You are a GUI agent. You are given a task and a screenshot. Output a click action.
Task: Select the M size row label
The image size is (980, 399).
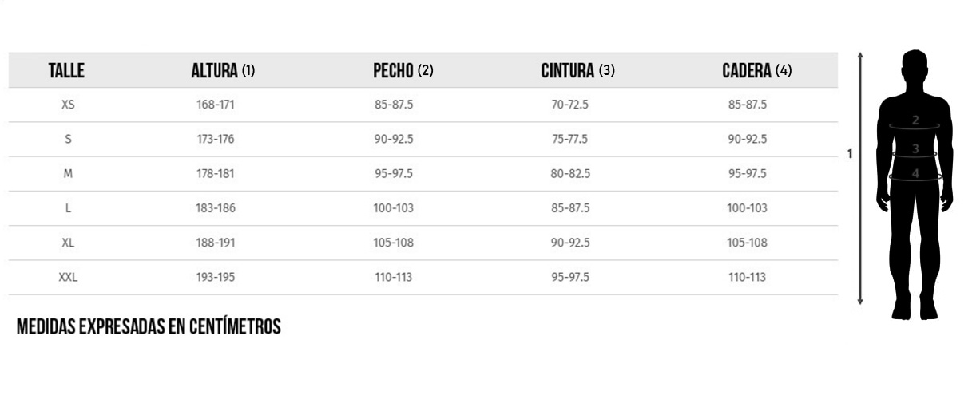click(x=68, y=174)
